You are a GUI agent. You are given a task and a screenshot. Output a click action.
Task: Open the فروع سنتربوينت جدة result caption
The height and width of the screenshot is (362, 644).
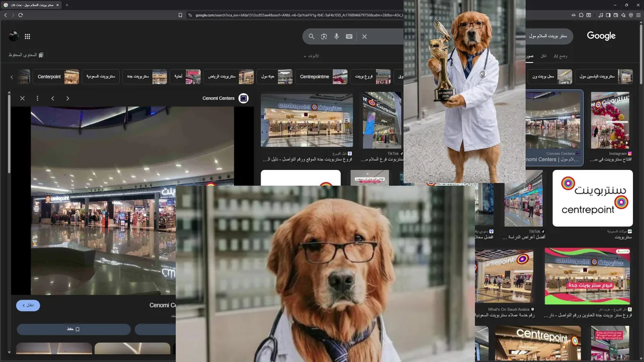click(307, 159)
